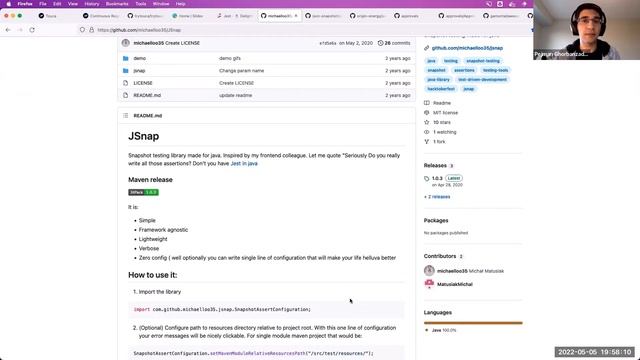Click the 'java' topic tag
Viewport: 640px width, 360px height.
click(431, 61)
